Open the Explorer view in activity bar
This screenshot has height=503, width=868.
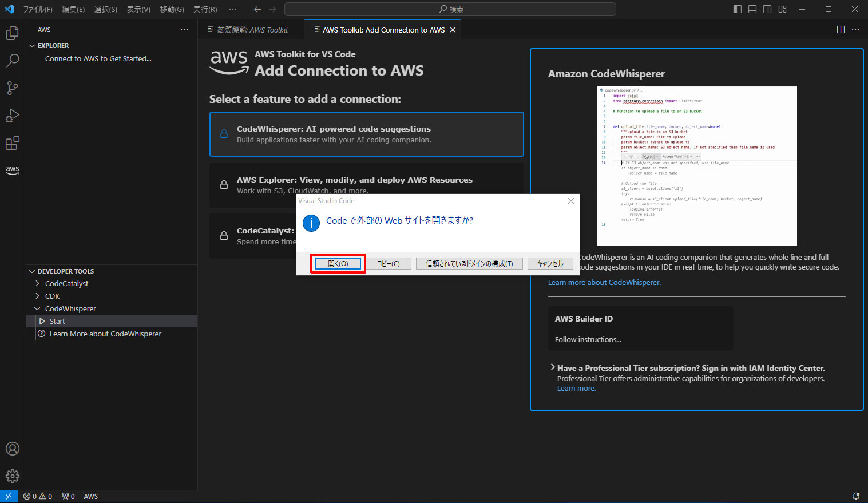pyautogui.click(x=13, y=33)
